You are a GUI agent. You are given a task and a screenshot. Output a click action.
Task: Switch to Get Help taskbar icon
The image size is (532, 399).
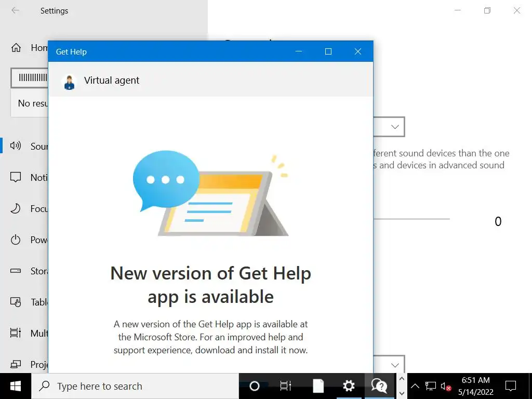379,386
